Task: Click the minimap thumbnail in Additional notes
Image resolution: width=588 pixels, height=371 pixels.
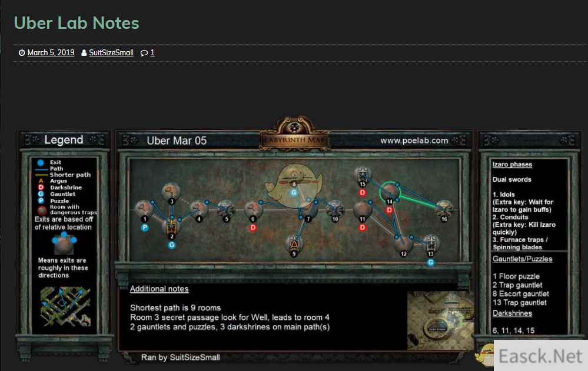Action: (440, 320)
